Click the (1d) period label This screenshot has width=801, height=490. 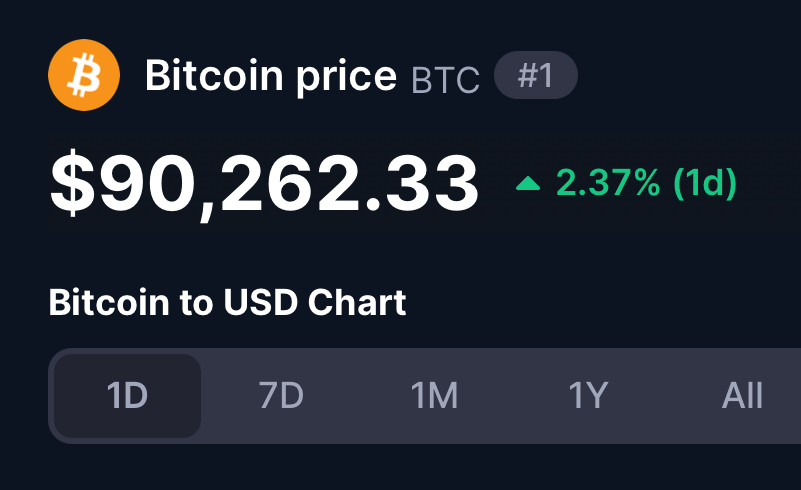pyautogui.click(x=705, y=182)
